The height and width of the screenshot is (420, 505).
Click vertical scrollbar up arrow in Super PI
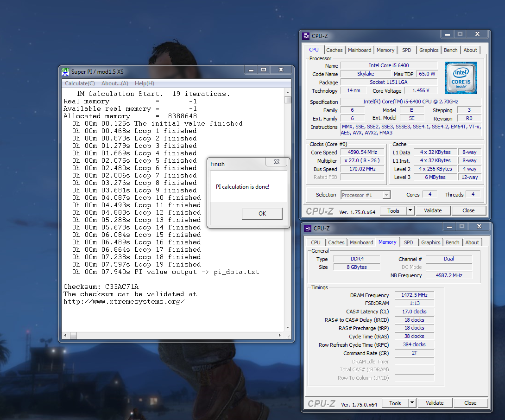288,92
